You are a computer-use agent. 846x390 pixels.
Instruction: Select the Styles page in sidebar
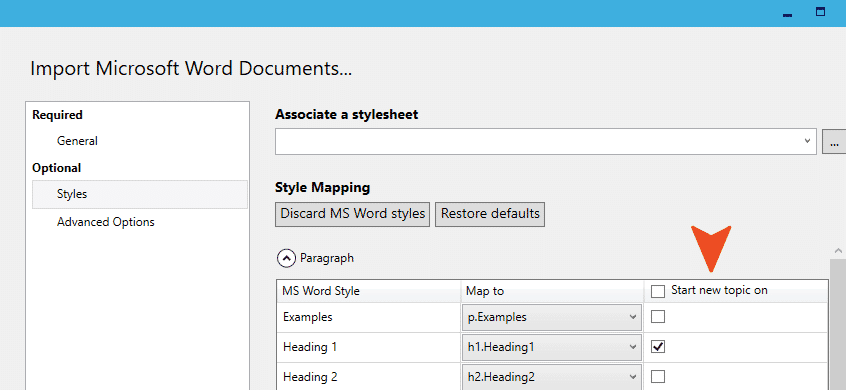click(x=140, y=194)
